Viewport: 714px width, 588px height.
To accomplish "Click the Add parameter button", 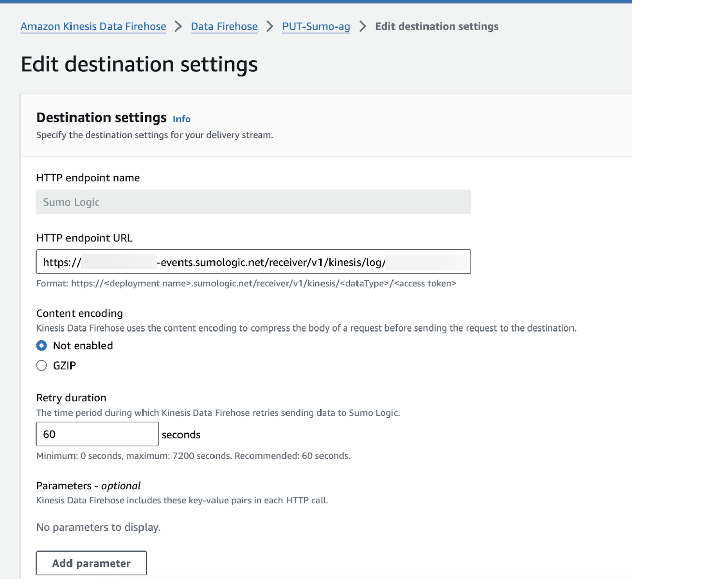I will tap(91, 563).
